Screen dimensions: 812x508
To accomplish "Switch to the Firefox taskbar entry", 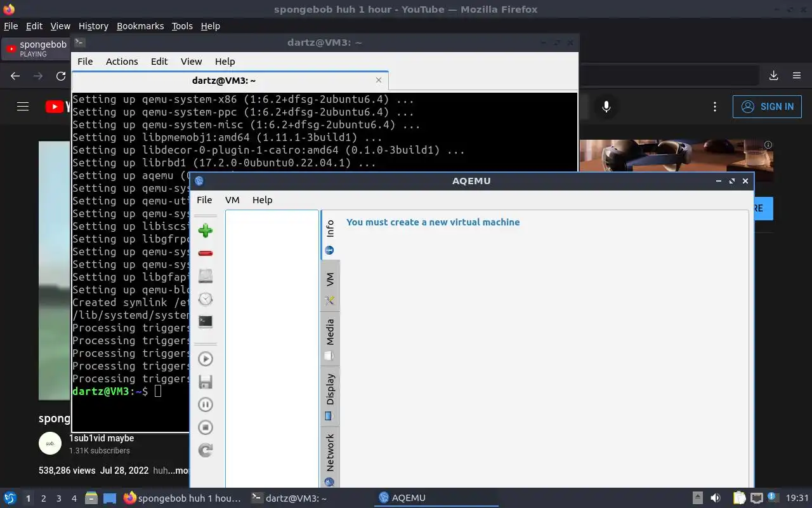I will pos(182,498).
